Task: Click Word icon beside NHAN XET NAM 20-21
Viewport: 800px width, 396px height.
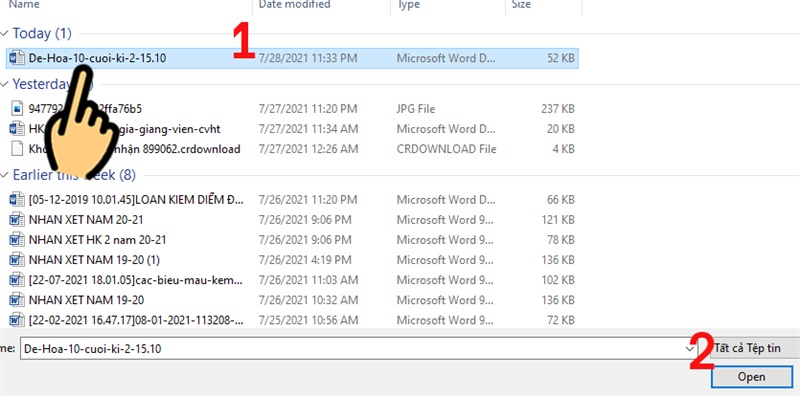Action: (17, 220)
